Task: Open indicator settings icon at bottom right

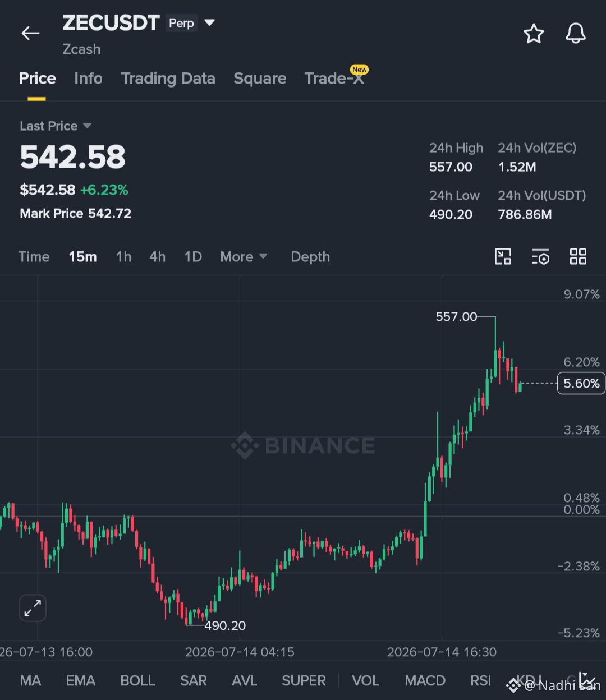Action: tap(587, 680)
